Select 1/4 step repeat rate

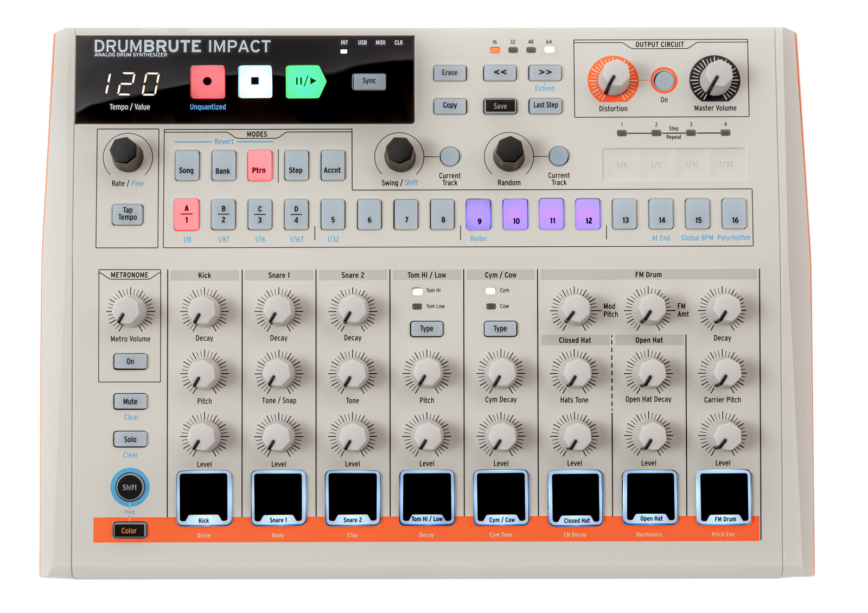(x=621, y=165)
